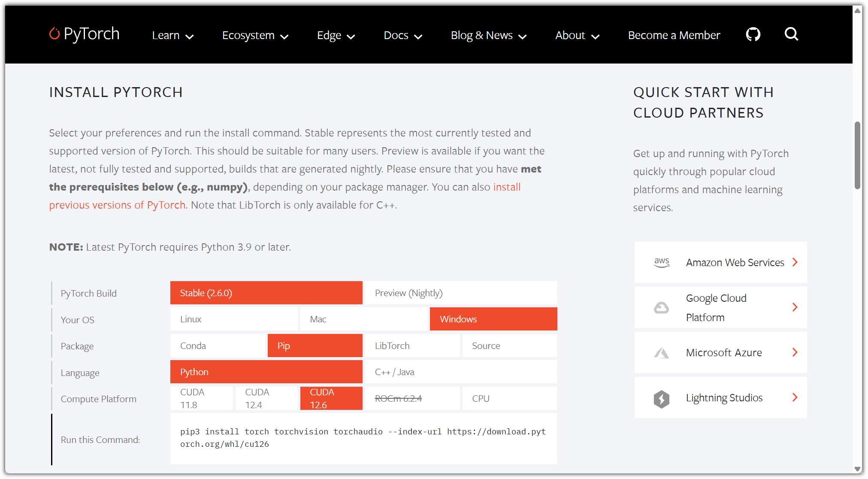
Task: Select the Preview (Nightly) build option
Action: pos(460,293)
